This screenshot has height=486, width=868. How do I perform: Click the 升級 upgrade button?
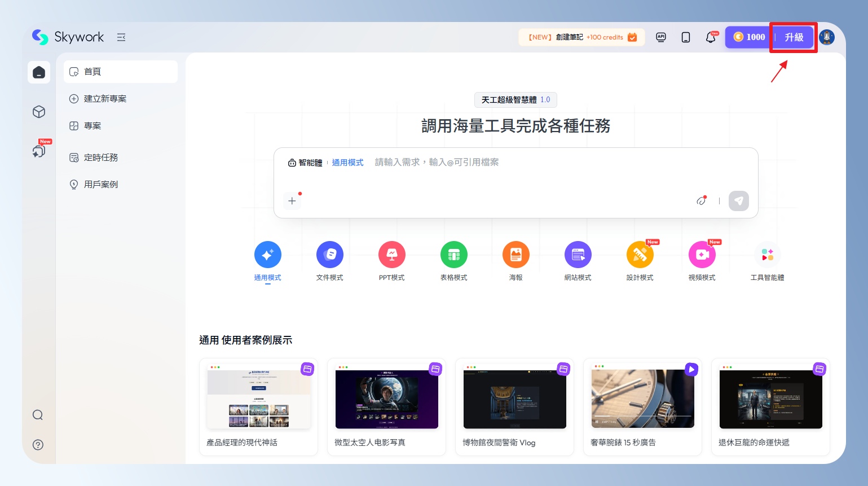coord(794,37)
